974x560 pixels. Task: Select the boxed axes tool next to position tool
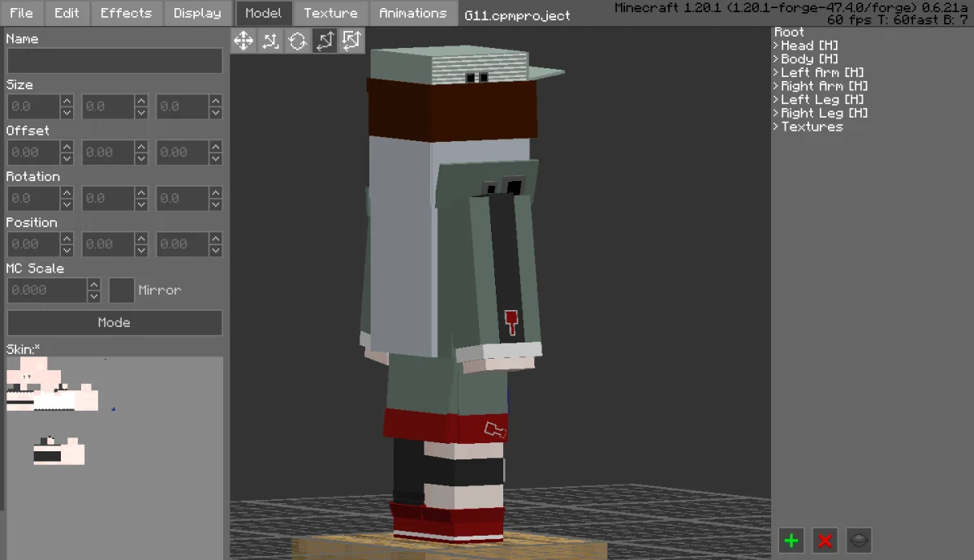[x=352, y=41]
